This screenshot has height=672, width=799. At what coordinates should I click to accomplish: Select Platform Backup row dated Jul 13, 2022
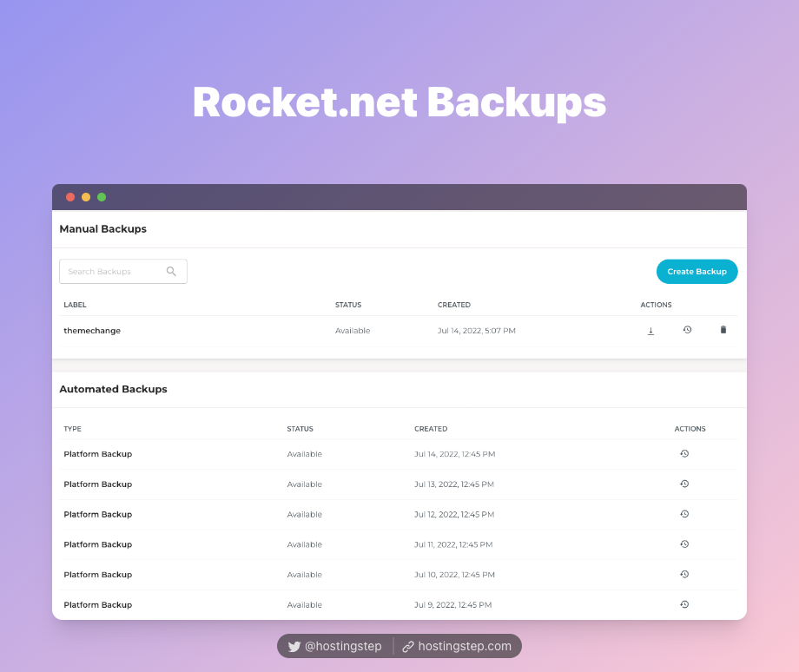point(399,484)
